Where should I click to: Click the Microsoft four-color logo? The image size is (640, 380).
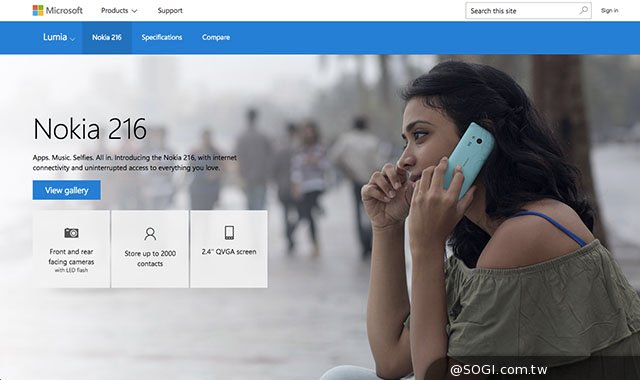pyautogui.click(x=38, y=10)
